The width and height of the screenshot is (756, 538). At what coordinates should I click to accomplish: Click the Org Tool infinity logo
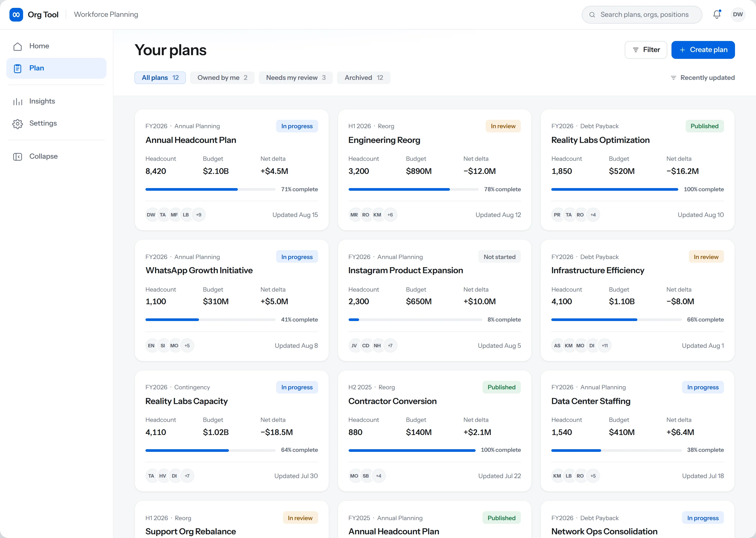point(16,14)
